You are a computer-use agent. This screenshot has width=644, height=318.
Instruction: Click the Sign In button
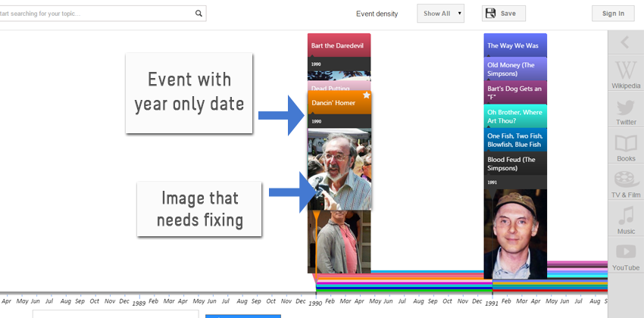click(613, 14)
